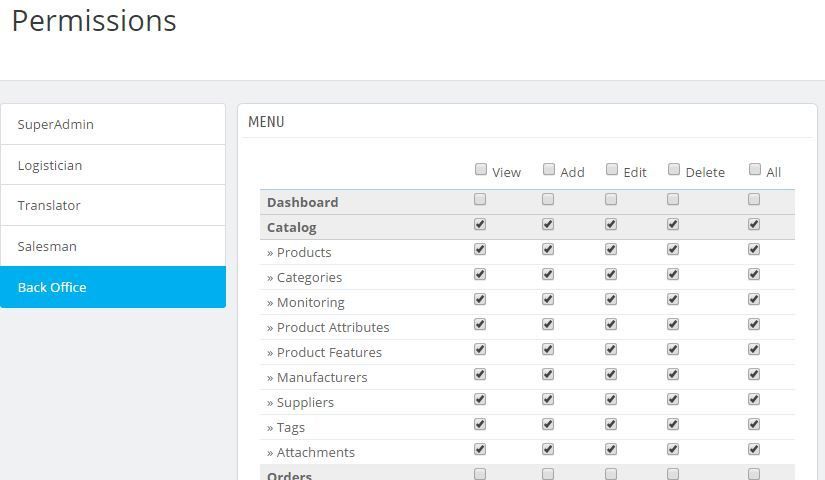Disable Delete permission for Products
The width and height of the screenshot is (825, 480).
(x=673, y=250)
